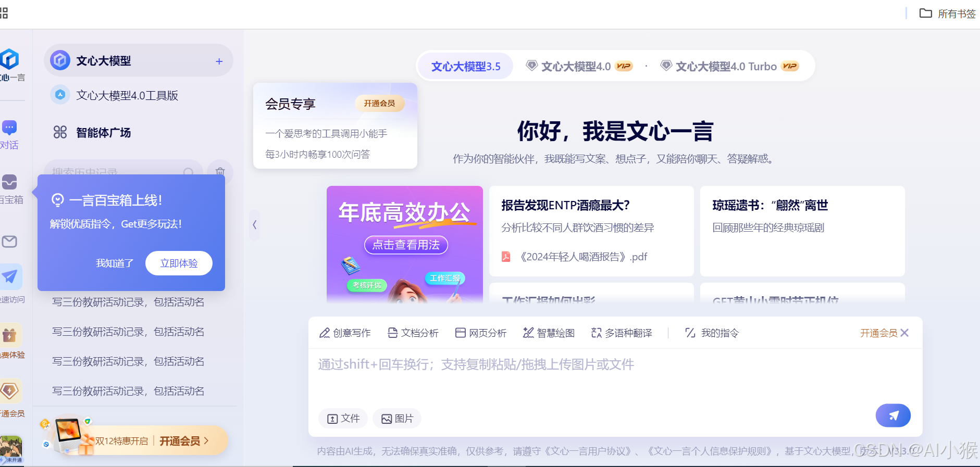
Task: Dismiss tooltip with 我知道了
Action: [115, 263]
